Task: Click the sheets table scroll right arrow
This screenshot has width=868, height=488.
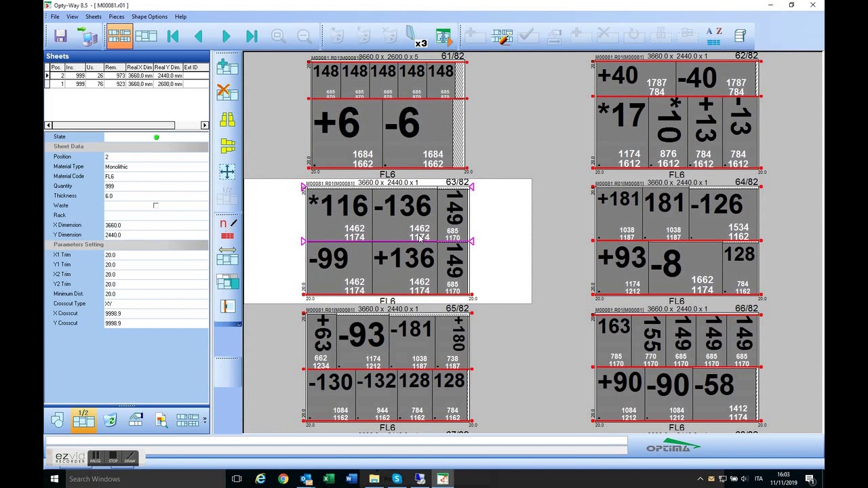Action: 205,125
